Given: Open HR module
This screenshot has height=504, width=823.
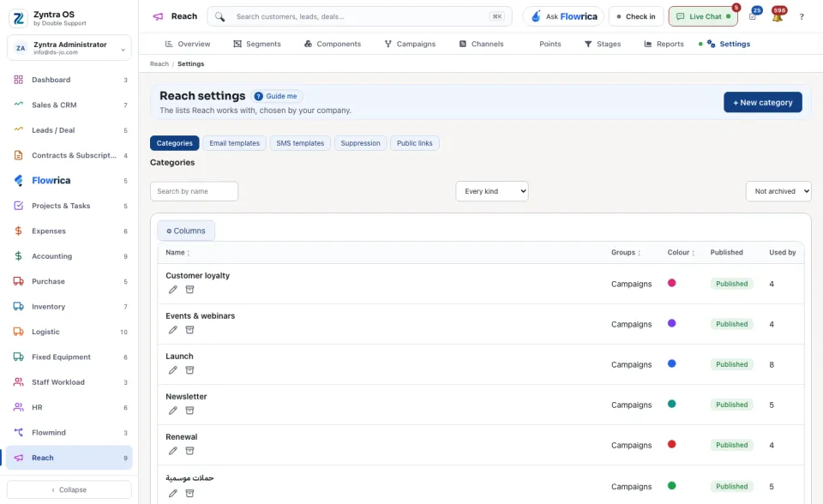Looking at the screenshot, I should coord(69,407).
